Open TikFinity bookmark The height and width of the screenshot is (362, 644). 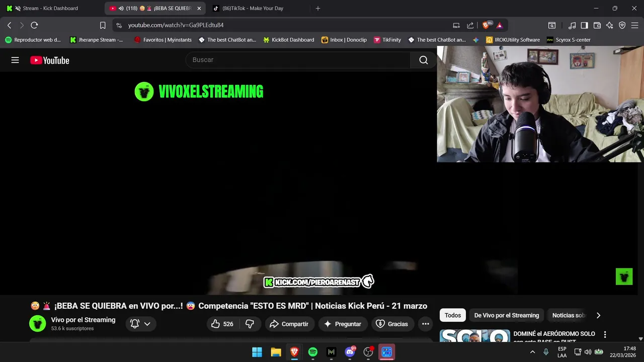coord(387,40)
